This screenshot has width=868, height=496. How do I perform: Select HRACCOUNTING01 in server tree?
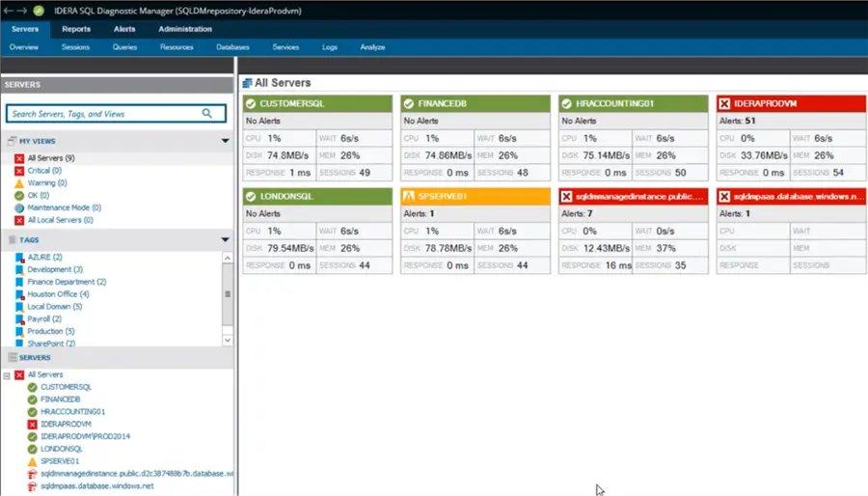(x=72, y=412)
